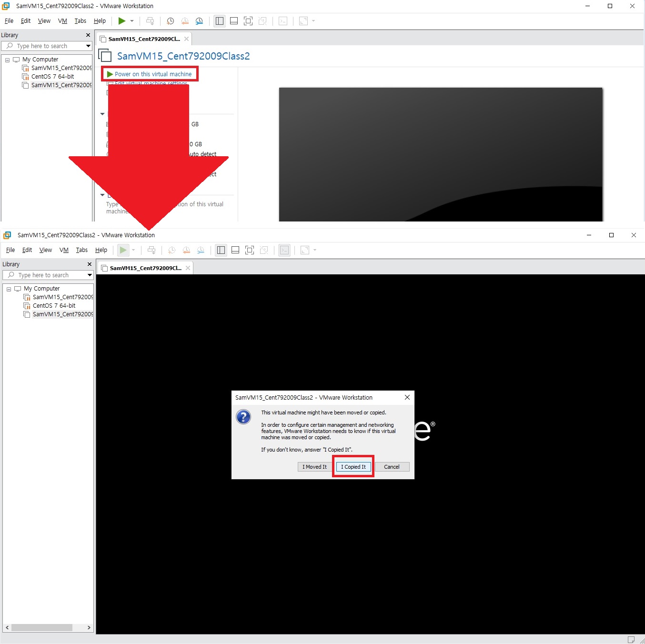Click the Full Screen icon in the top window toolbar
Image resolution: width=645 pixels, height=644 pixels.
(248, 21)
